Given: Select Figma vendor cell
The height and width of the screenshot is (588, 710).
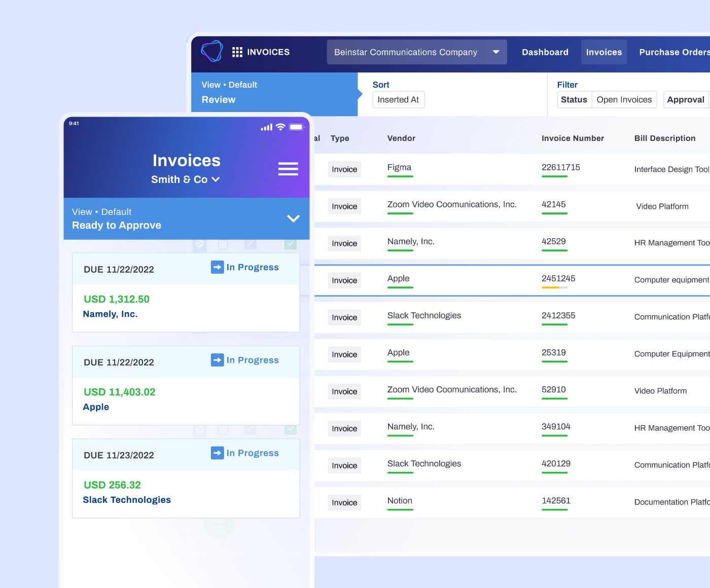Looking at the screenshot, I should [x=399, y=167].
